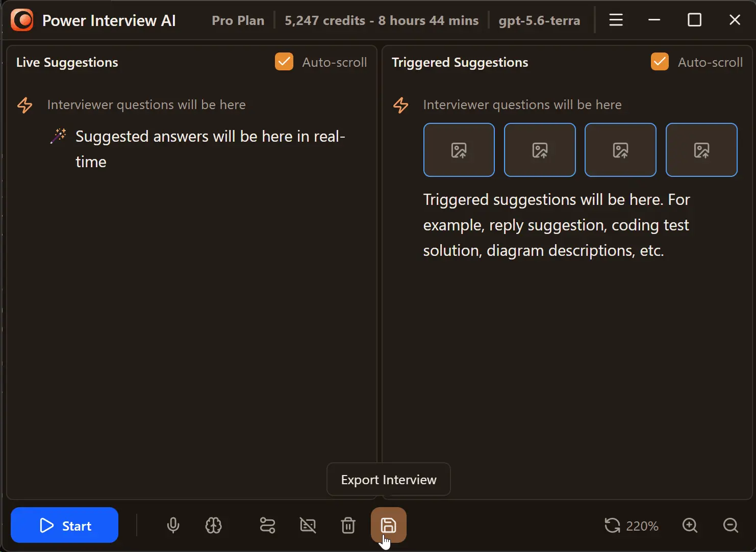This screenshot has width=756, height=552.
Task: Toggle the microphone icon
Action: click(173, 525)
